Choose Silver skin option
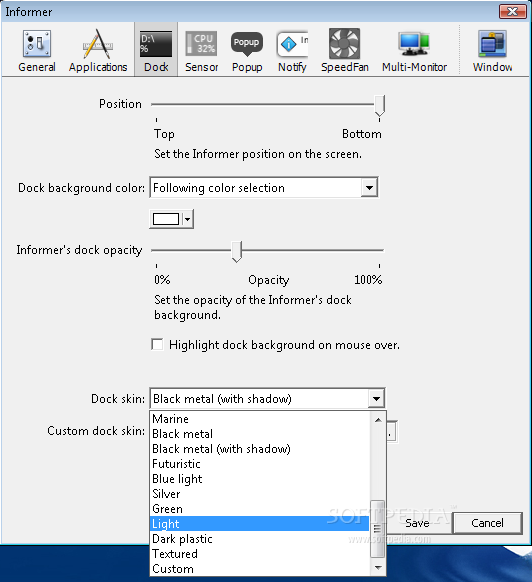This screenshot has height=582, width=532. [x=260, y=494]
